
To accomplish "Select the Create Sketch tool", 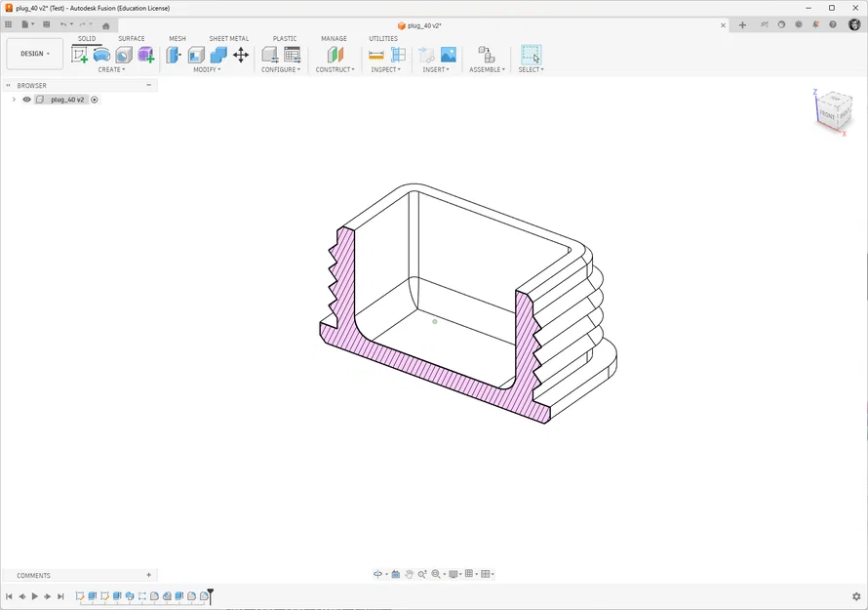I will [x=80, y=56].
